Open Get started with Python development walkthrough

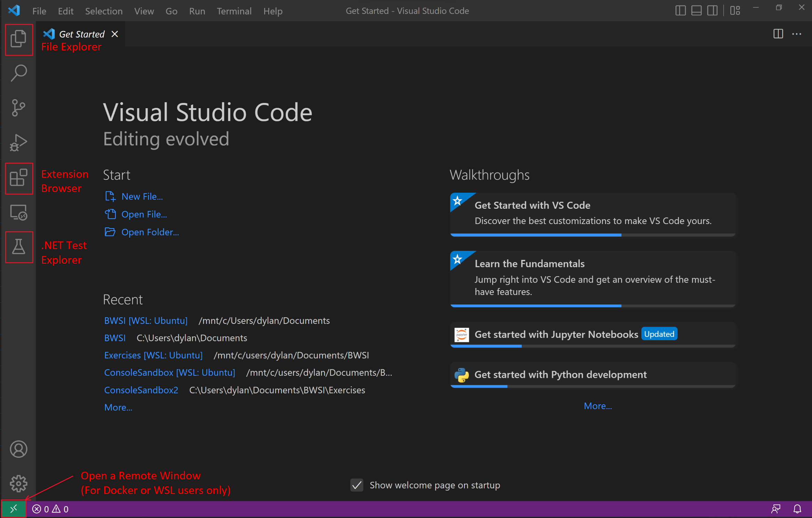coord(593,375)
